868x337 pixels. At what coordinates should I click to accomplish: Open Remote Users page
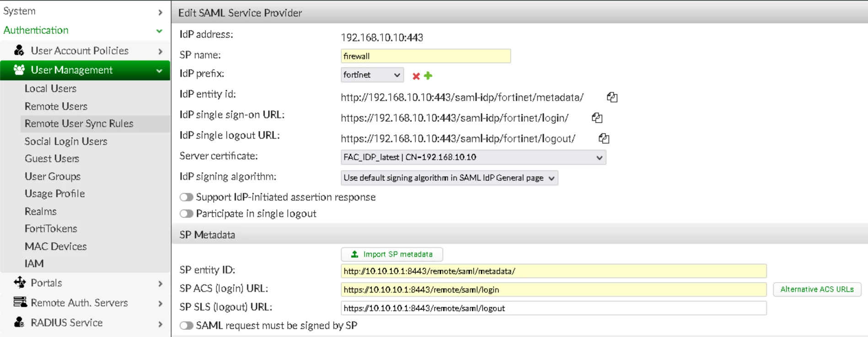(56, 106)
